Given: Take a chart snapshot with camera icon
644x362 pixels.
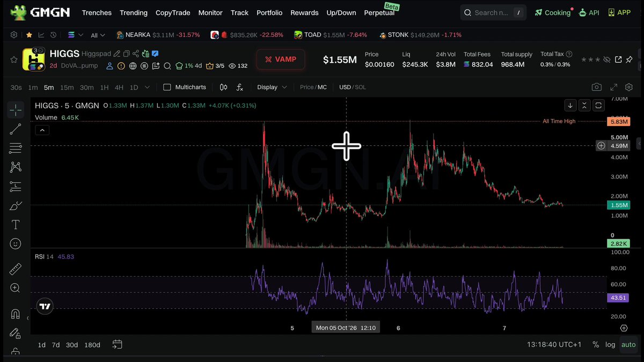Looking at the screenshot, I should (x=596, y=87).
